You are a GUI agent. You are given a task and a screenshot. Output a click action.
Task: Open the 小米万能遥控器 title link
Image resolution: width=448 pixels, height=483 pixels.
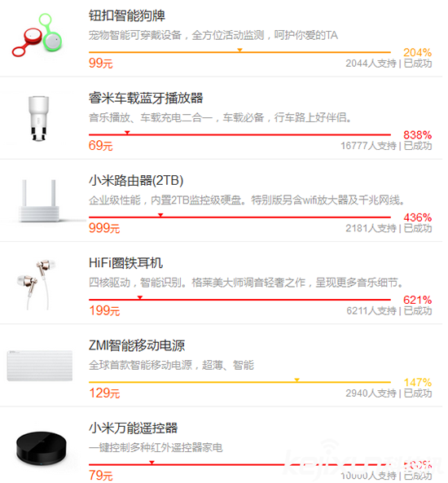[133, 428]
